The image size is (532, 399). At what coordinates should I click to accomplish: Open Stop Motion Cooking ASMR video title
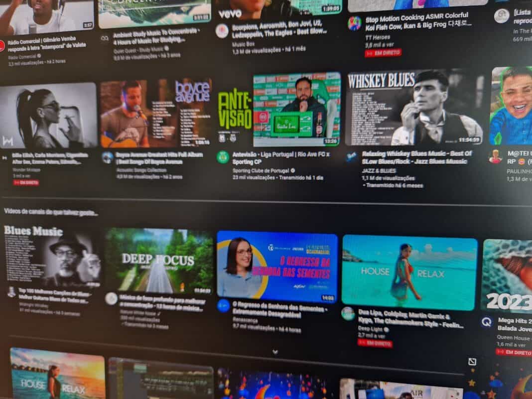(418, 21)
